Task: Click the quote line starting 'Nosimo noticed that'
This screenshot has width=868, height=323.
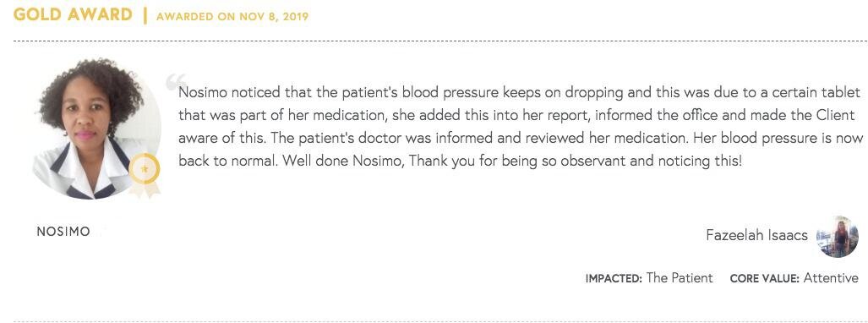Action: click(x=519, y=92)
